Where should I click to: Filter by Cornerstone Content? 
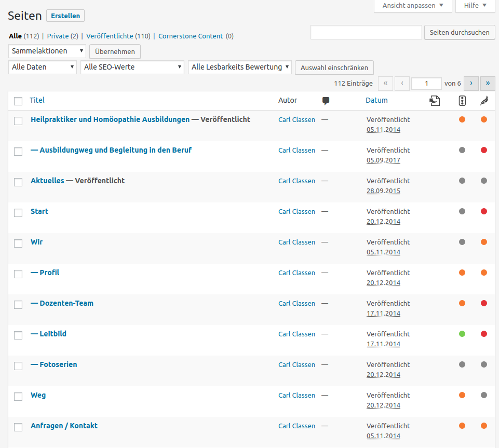[191, 36]
